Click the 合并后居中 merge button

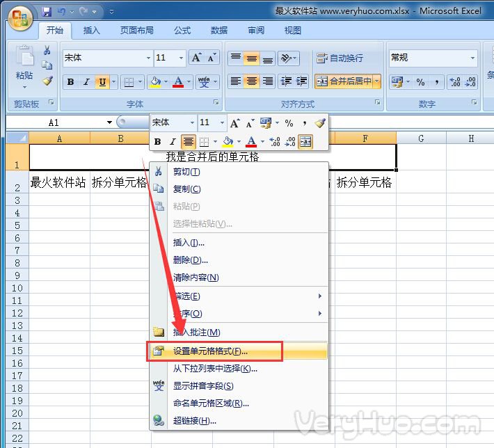pos(344,81)
